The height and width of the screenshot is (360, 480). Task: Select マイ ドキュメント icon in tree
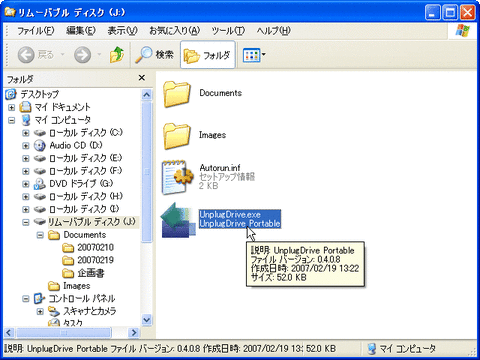pyautogui.click(x=25, y=107)
